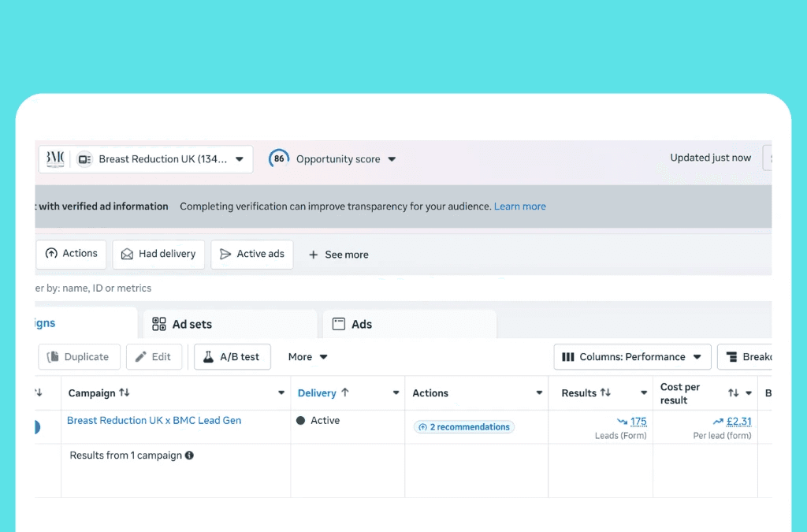
Task: Open the Columns: Performance dropdown
Action: (x=632, y=357)
